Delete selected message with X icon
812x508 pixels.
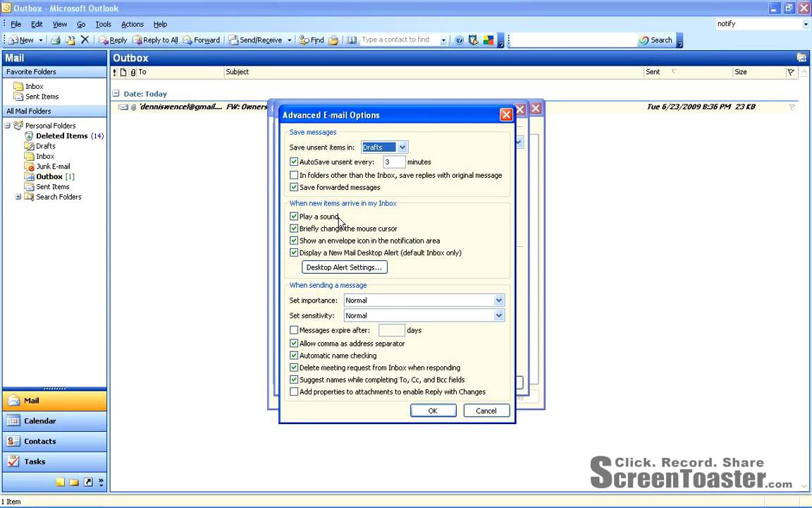pos(85,40)
